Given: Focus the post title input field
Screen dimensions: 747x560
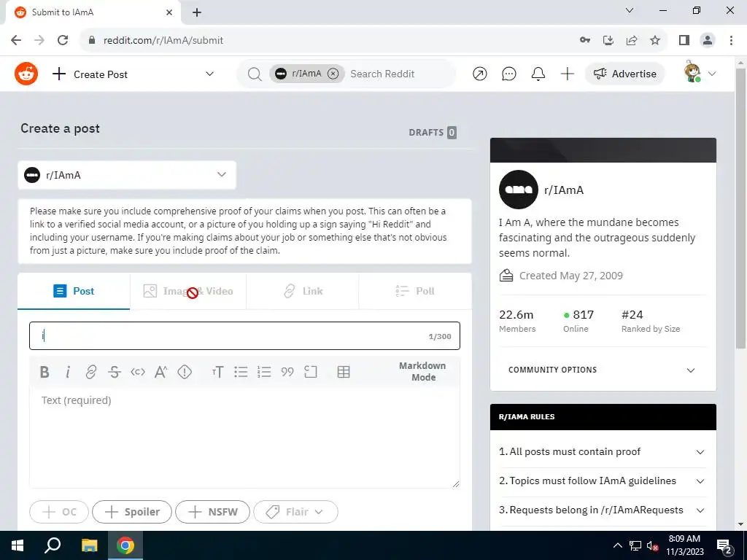Looking at the screenshot, I should 244,335.
